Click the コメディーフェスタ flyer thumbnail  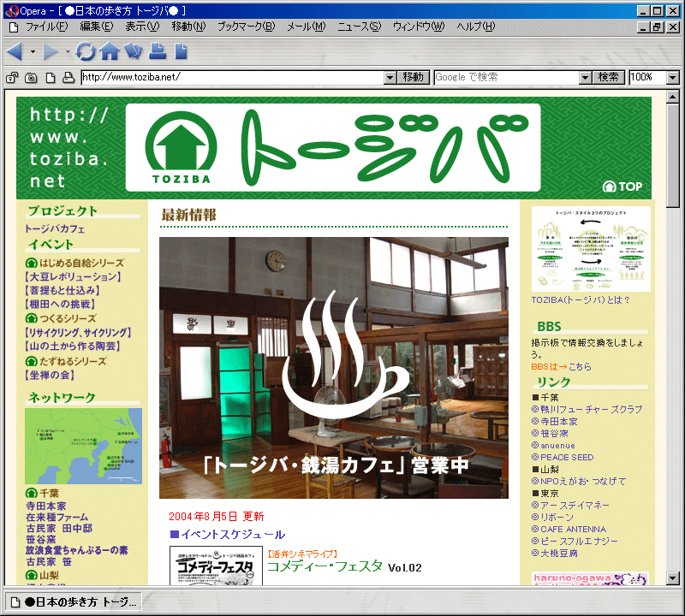tap(217, 566)
